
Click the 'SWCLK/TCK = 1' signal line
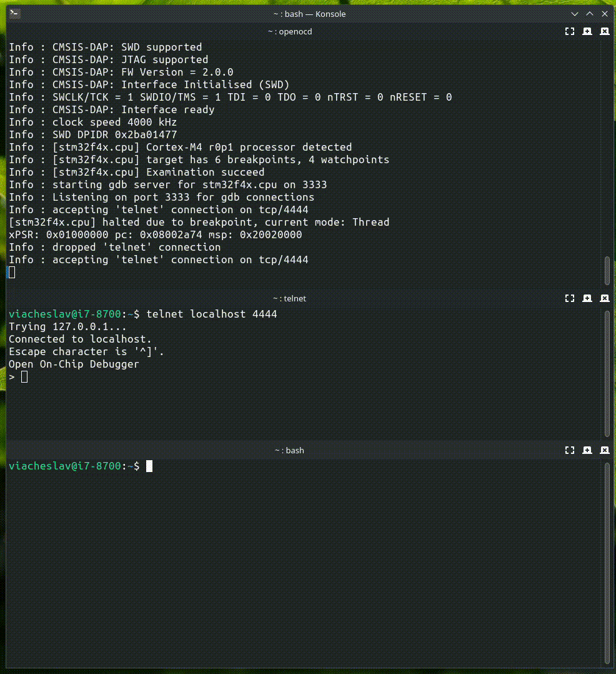point(231,97)
